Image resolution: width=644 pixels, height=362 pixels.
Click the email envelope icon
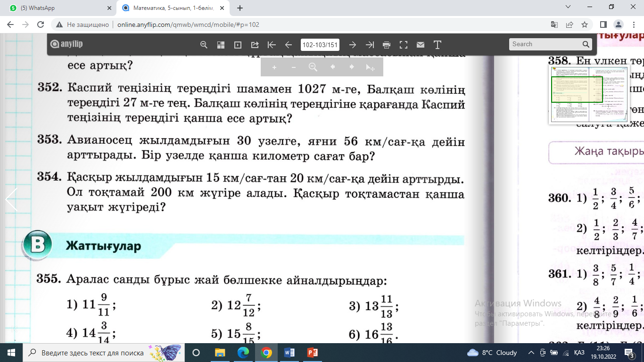click(421, 45)
